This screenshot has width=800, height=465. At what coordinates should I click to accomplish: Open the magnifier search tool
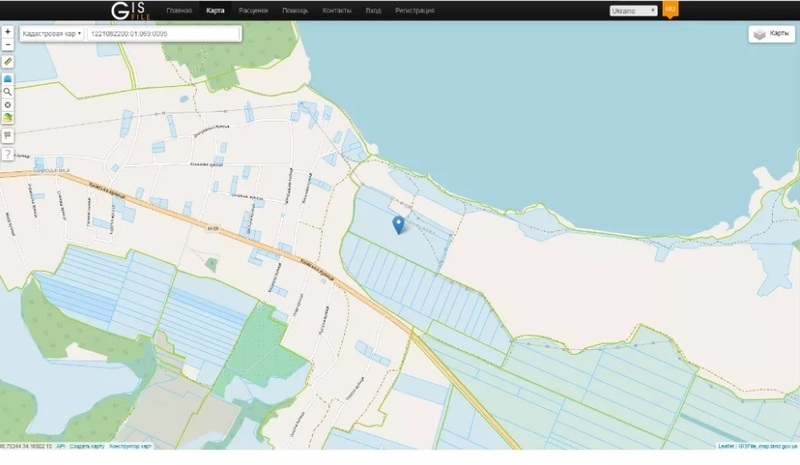[8, 91]
